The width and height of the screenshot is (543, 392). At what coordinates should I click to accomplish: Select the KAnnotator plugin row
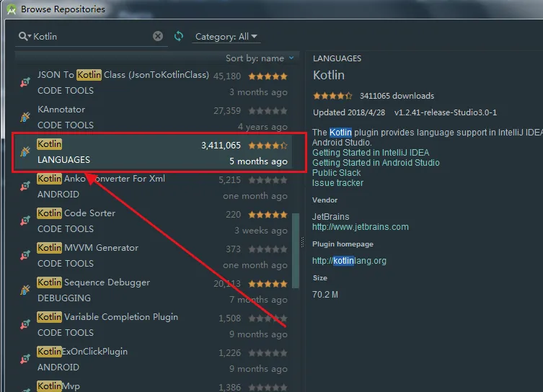point(154,117)
